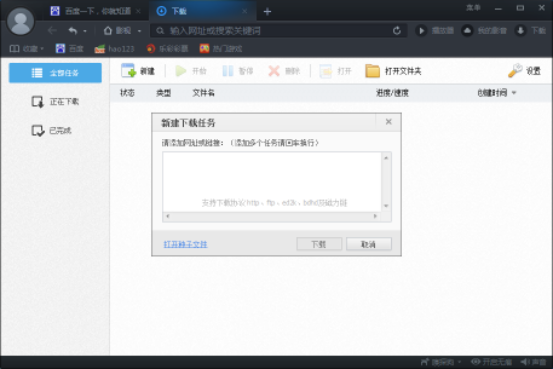Viewport: 553px width, 369px height.
Task: Click 新建 new task toolbar icon
Action: coord(128,71)
